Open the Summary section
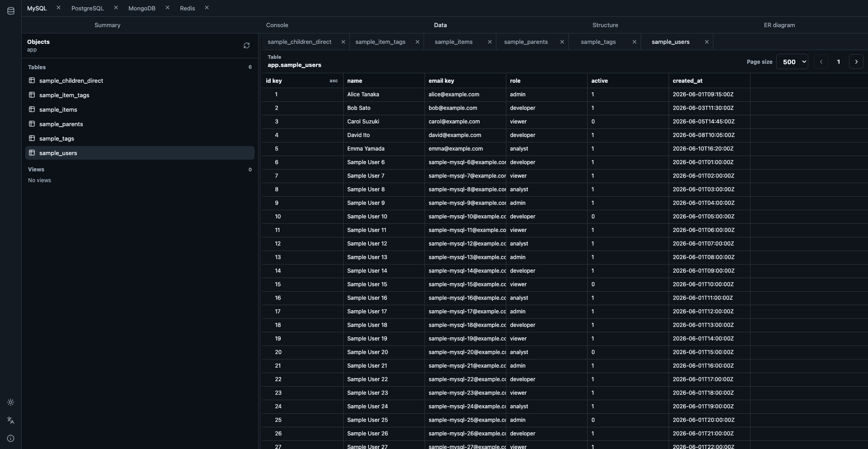This screenshot has width=868, height=449. pos(108,25)
